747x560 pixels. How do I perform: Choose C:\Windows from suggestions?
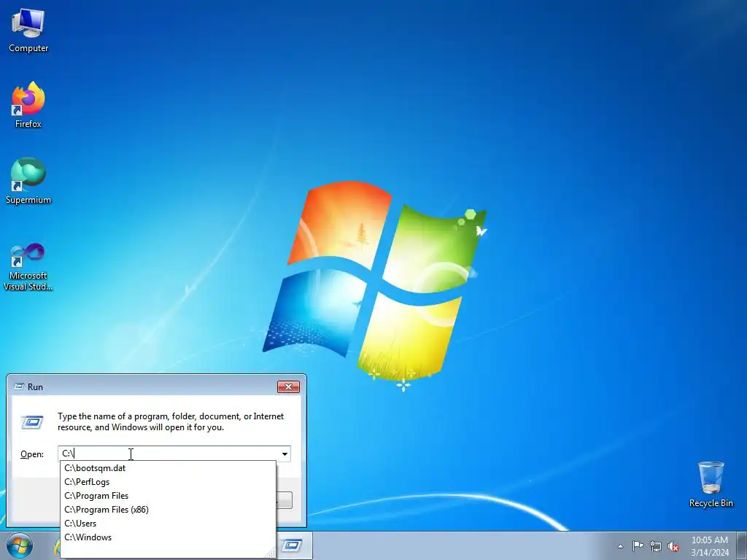pos(168,537)
